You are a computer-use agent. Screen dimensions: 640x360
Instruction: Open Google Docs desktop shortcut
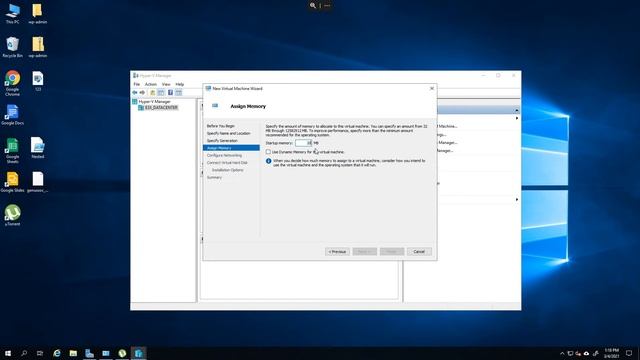12,115
